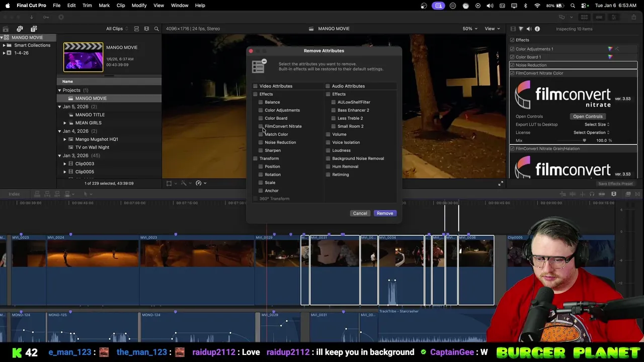Image resolution: width=644 pixels, height=362 pixels.
Task: Toggle the inspector panel button
Action: click(x=613, y=17)
